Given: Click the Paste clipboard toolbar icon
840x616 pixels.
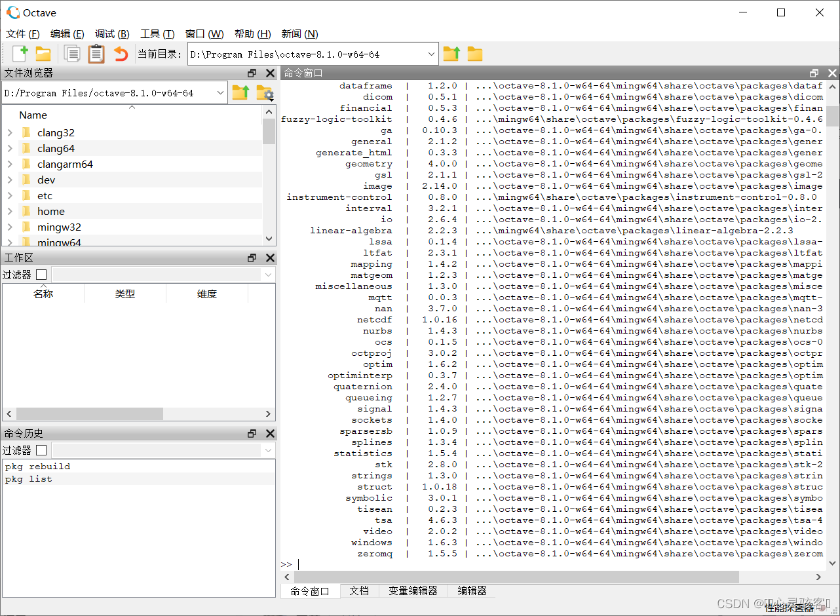Looking at the screenshot, I should (96, 54).
